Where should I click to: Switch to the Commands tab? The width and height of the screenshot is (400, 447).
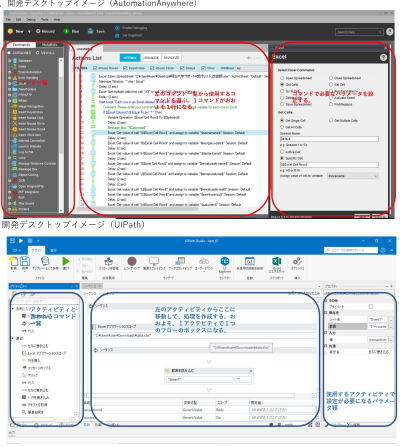[21, 45]
